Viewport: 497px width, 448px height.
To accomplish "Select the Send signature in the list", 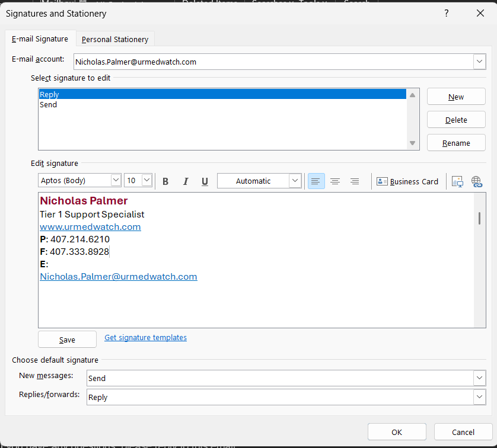I will [x=49, y=105].
